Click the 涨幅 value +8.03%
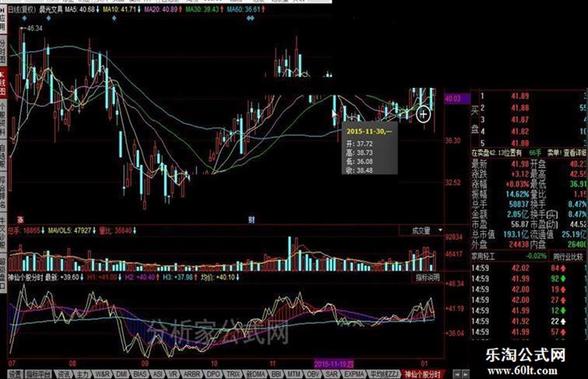This screenshot has height=379, width=588. click(x=518, y=184)
